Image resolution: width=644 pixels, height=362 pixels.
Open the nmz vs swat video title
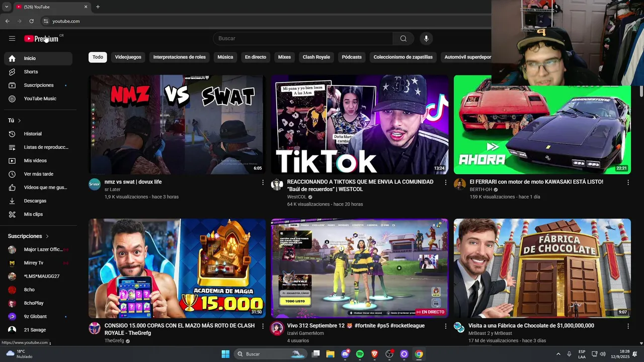pos(133,182)
